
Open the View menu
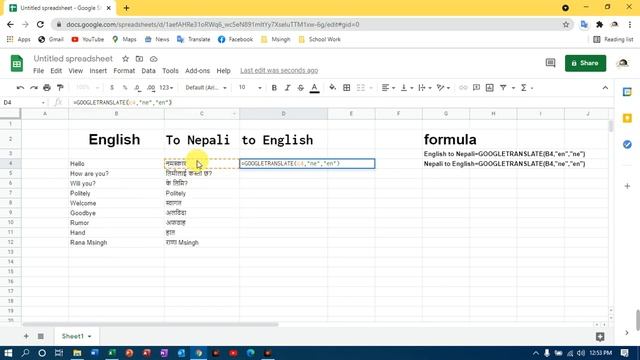click(76, 71)
